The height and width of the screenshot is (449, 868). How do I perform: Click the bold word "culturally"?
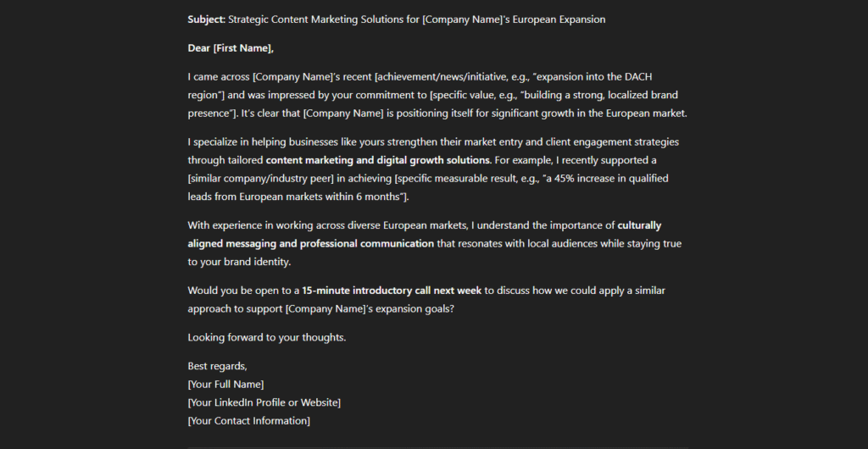[x=639, y=225]
